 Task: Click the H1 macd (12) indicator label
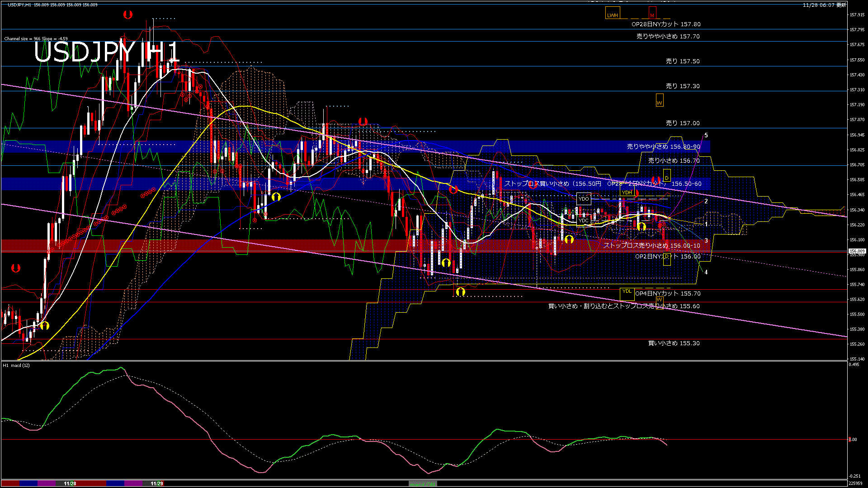(x=16, y=365)
